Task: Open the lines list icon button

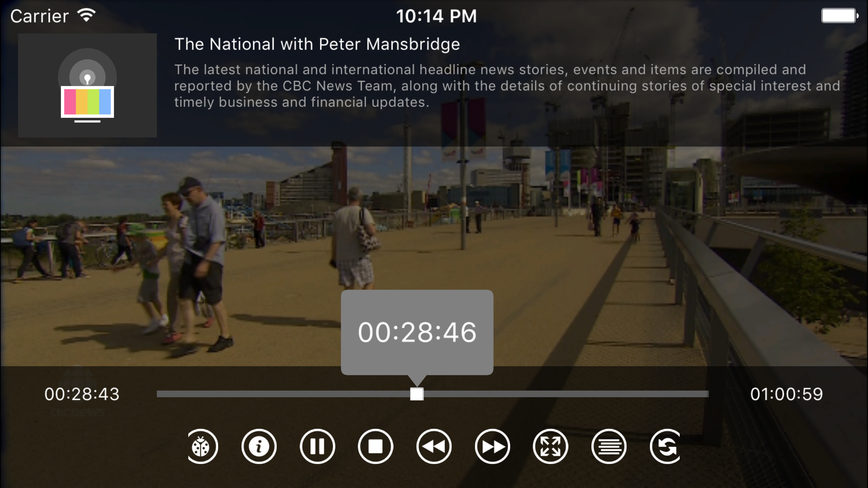Action: 609,446
